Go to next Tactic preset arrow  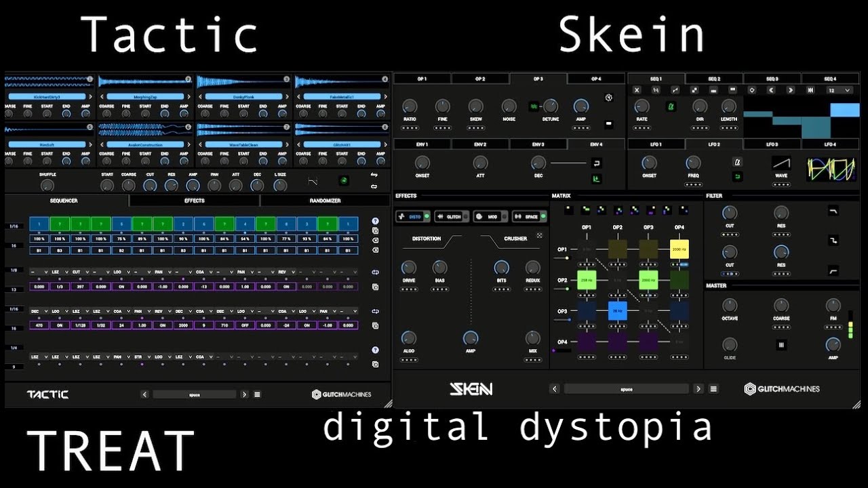click(245, 394)
